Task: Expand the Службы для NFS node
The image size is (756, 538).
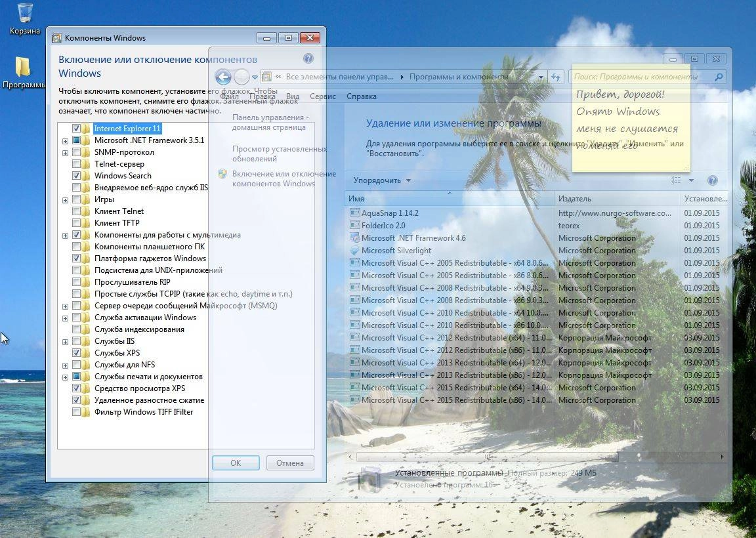Action: [65, 365]
